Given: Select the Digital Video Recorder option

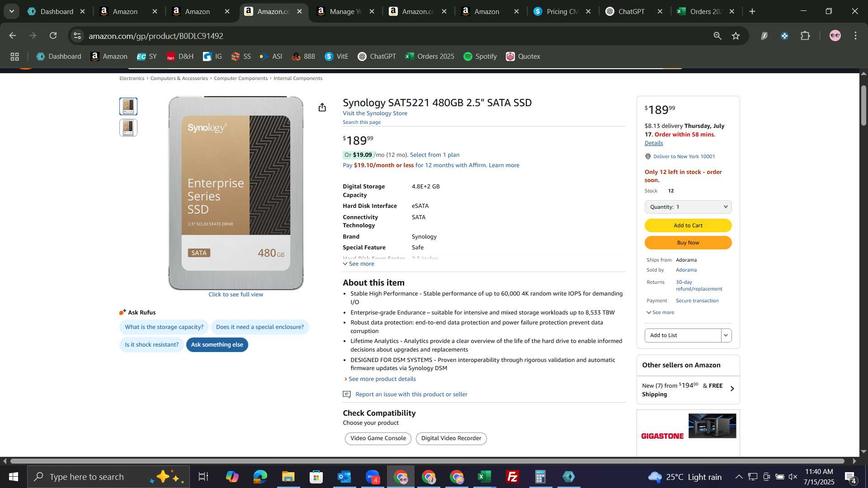Looking at the screenshot, I should pyautogui.click(x=451, y=438).
